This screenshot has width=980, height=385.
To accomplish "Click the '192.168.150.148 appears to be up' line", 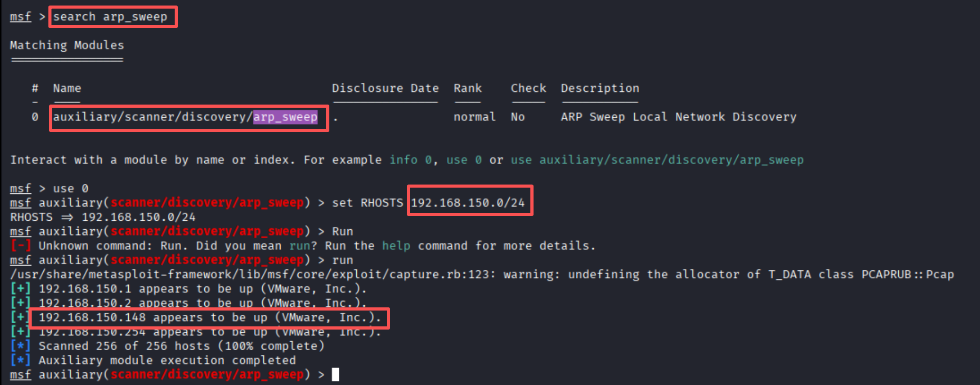I will (210, 317).
